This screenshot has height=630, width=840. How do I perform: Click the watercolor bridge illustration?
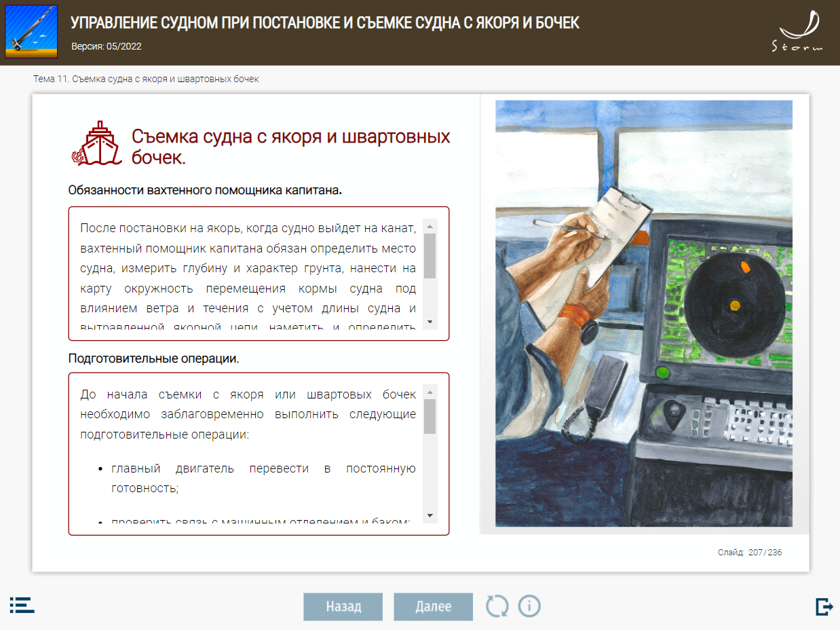click(x=643, y=313)
